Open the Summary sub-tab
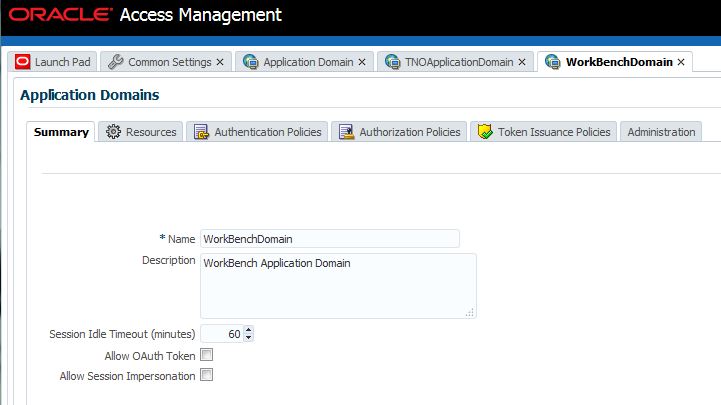The width and height of the screenshot is (721, 405). [x=61, y=132]
